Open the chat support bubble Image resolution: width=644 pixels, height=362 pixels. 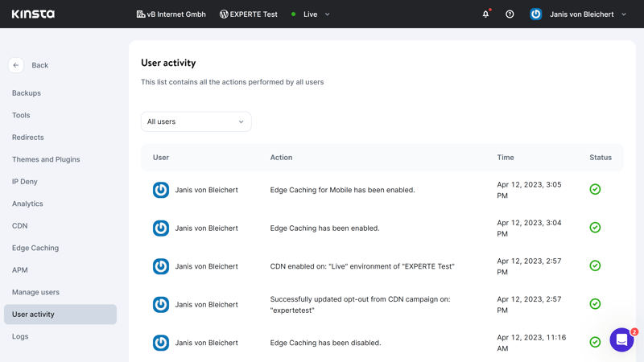621,339
